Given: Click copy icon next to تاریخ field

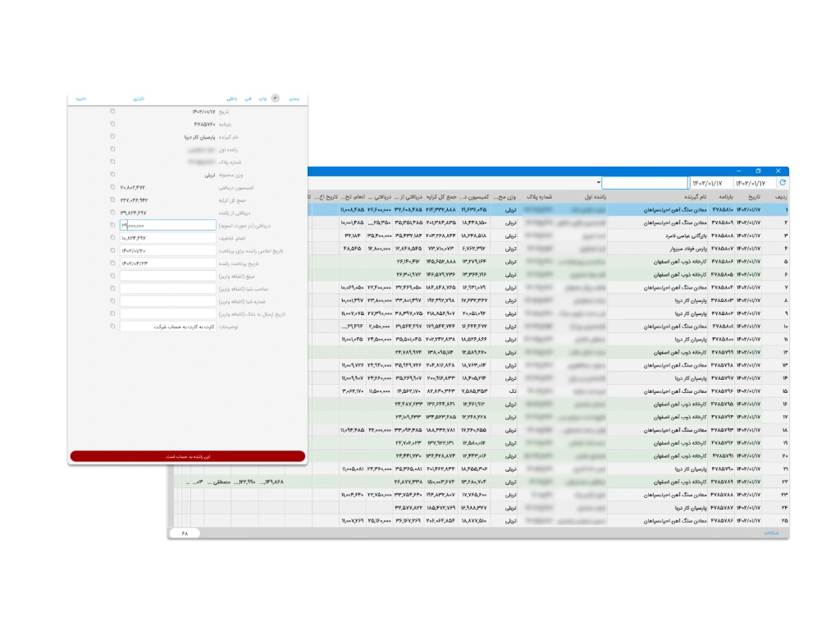Looking at the screenshot, I should click(112, 111).
